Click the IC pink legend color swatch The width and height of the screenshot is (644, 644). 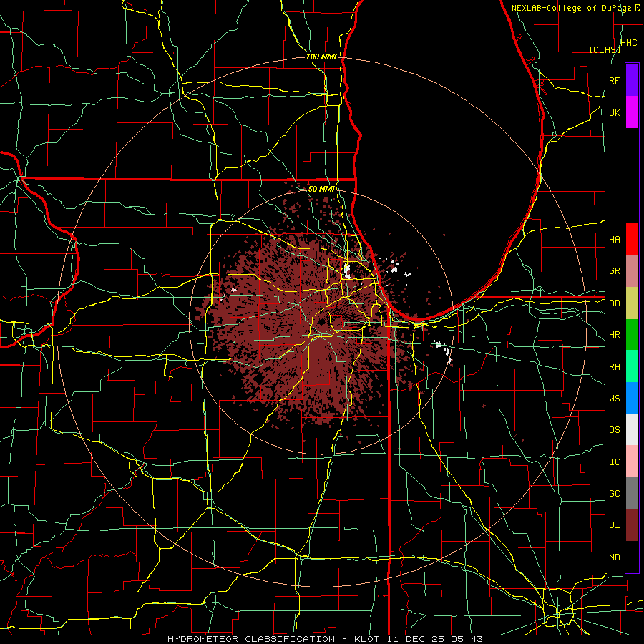coord(632,462)
